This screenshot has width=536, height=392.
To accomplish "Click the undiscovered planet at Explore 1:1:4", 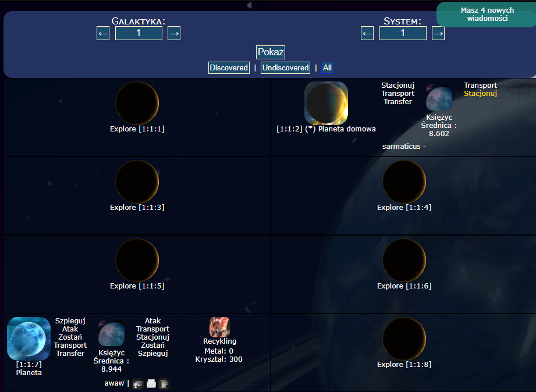I will click(x=404, y=181).
